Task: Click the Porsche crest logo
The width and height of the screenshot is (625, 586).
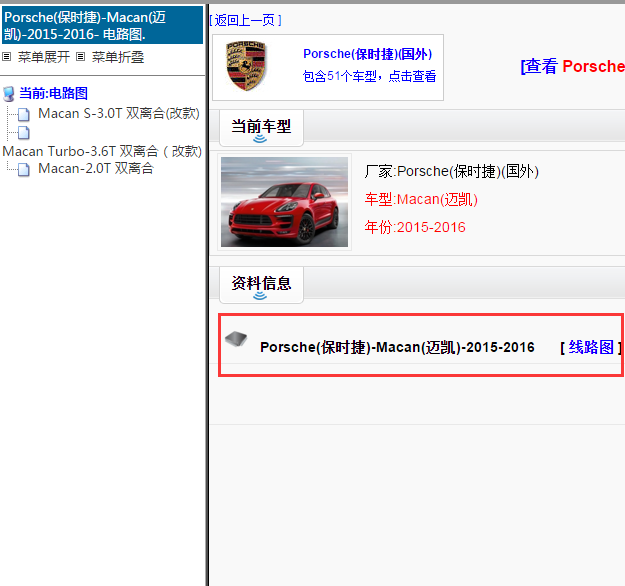Action: pos(246,66)
